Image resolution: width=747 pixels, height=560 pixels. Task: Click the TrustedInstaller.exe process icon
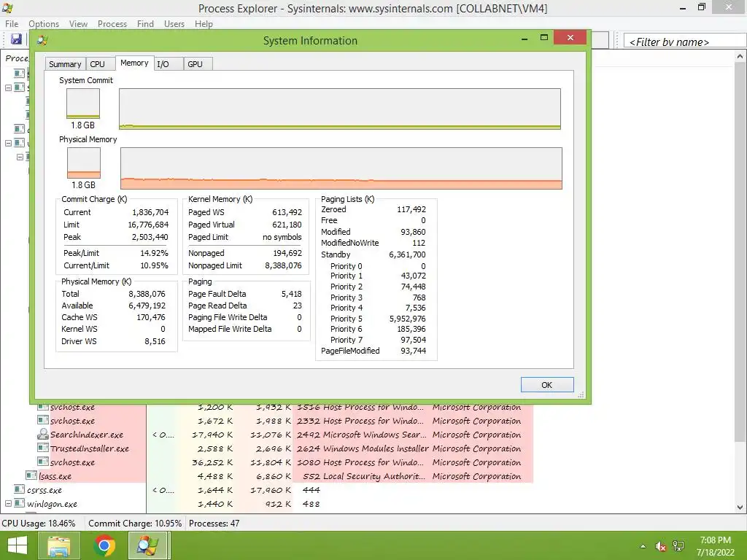pyautogui.click(x=43, y=448)
